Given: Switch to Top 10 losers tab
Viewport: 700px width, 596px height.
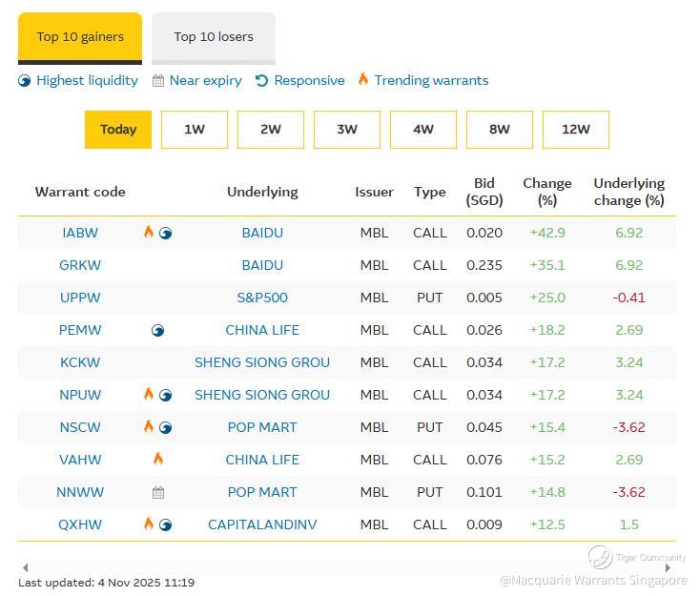Looking at the screenshot, I should [214, 37].
